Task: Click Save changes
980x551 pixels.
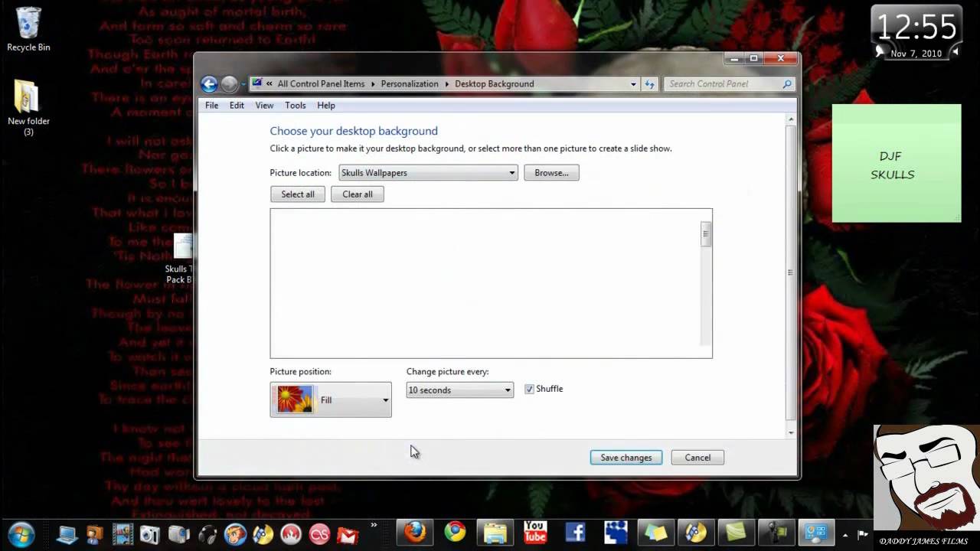Action: tap(626, 458)
